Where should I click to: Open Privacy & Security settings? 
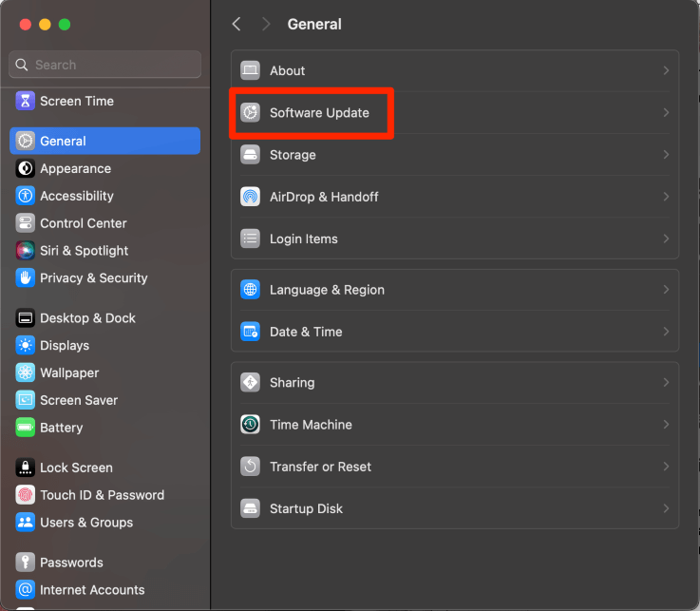93,278
